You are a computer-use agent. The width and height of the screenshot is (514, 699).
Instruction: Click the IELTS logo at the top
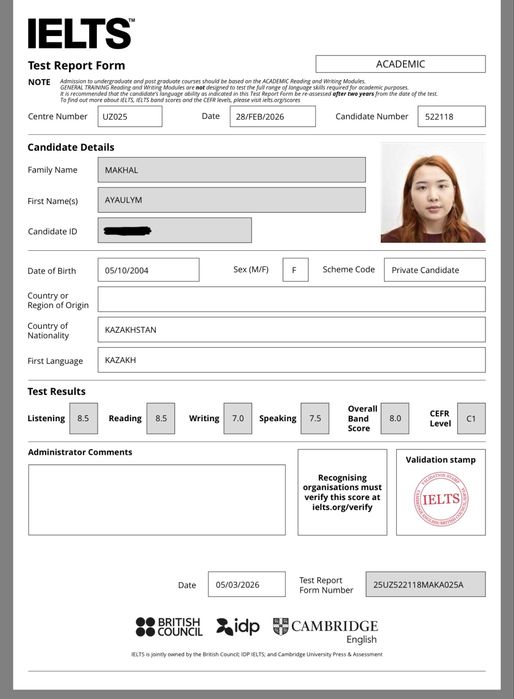click(x=81, y=33)
